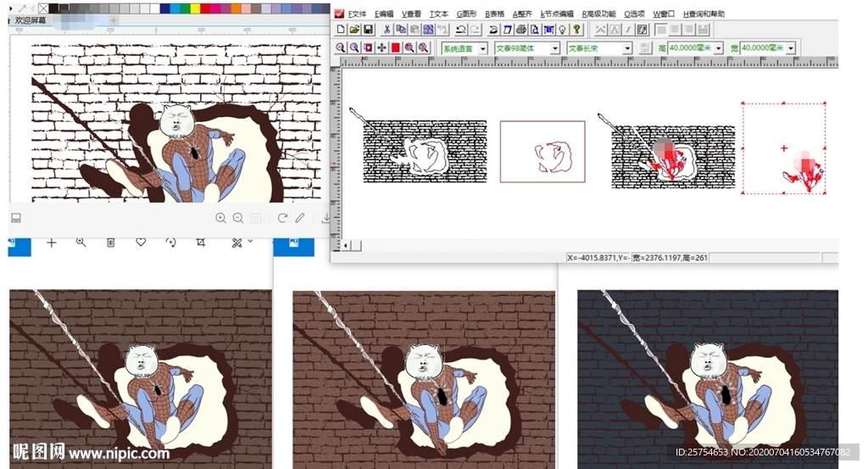
Task: Select the red outline shape on Wentai canvas
Action: (542, 152)
